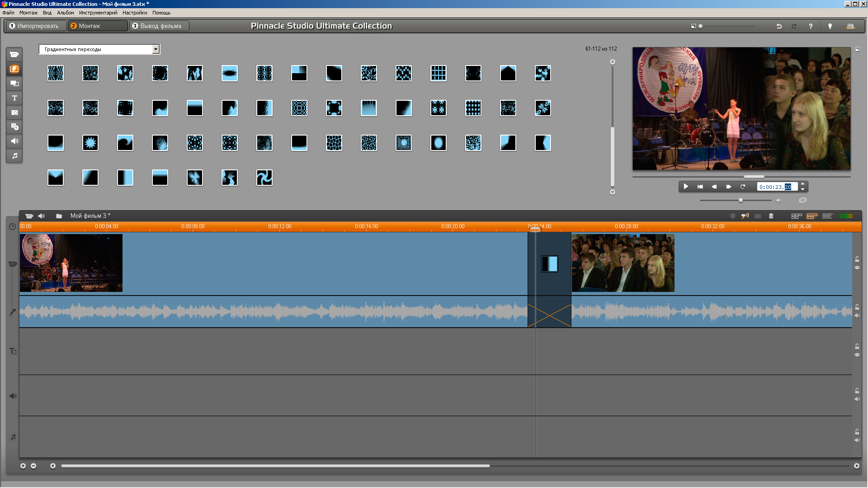
Task: Select transition on the timeline
Action: click(549, 264)
